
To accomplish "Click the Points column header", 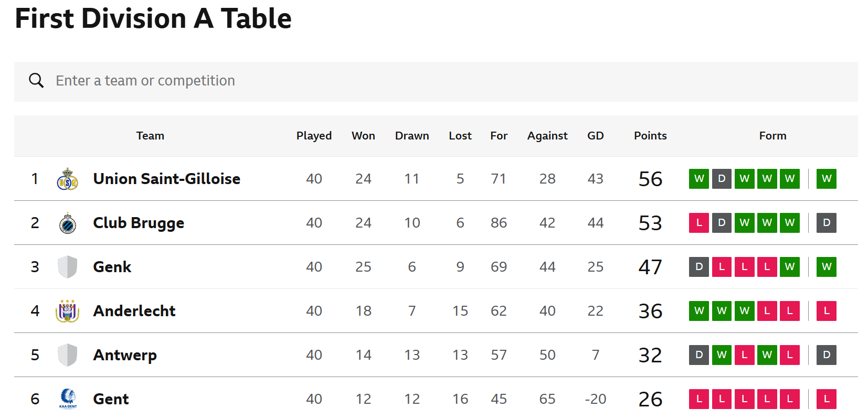I will (650, 136).
